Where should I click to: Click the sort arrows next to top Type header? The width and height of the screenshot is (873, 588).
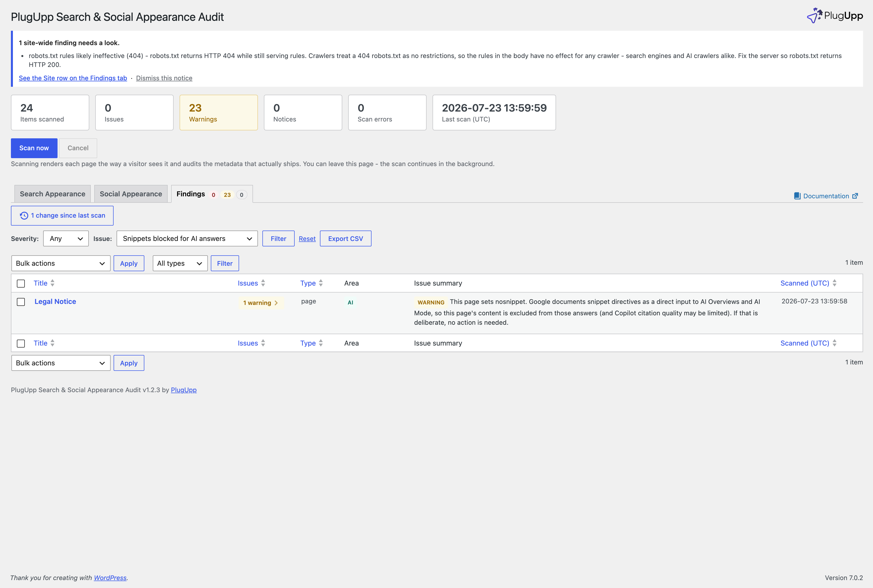click(321, 283)
